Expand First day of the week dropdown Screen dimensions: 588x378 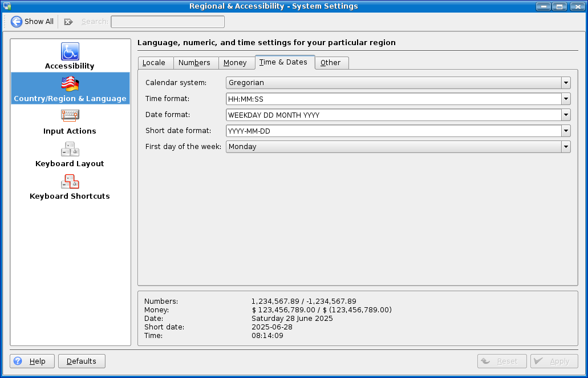(x=566, y=147)
